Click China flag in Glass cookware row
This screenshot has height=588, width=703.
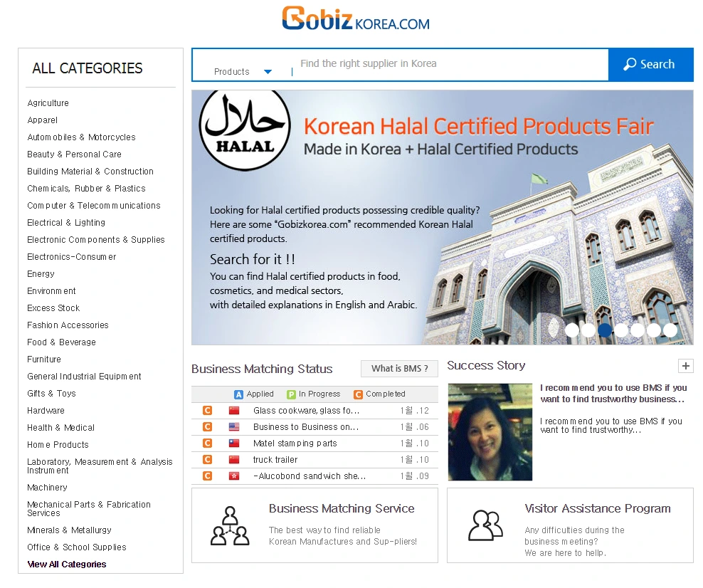(x=234, y=410)
